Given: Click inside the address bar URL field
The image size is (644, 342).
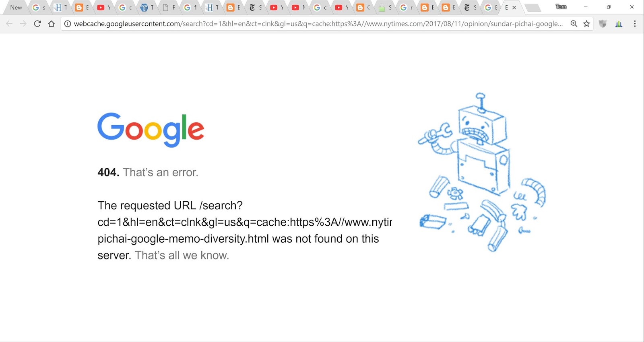Looking at the screenshot, I should [282, 24].
